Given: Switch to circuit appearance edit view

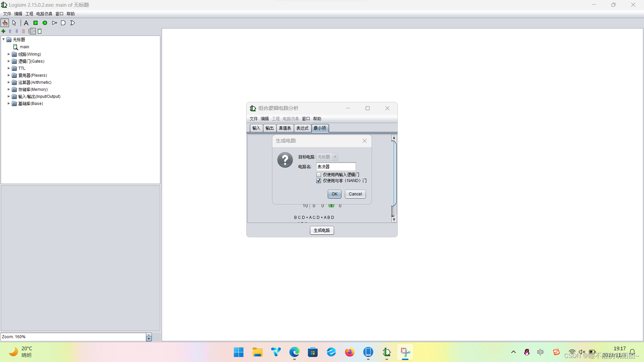Looking at the screenshot, I should (x=40, y=31).
